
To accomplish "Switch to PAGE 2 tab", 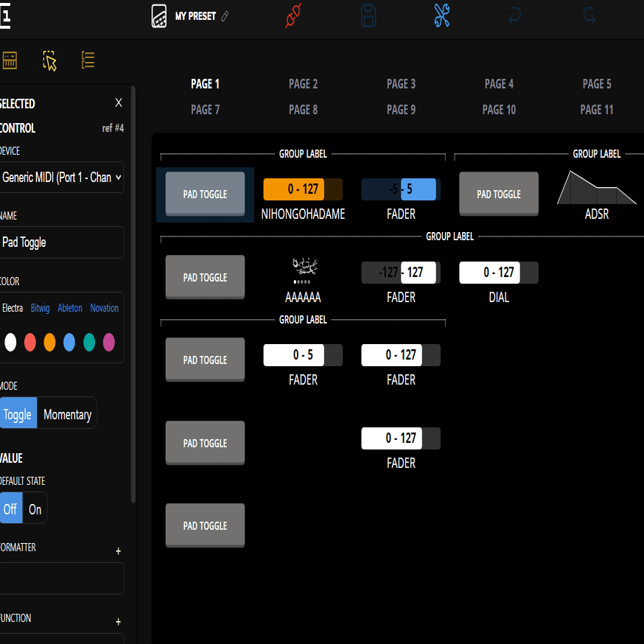I will pos(303,84).
